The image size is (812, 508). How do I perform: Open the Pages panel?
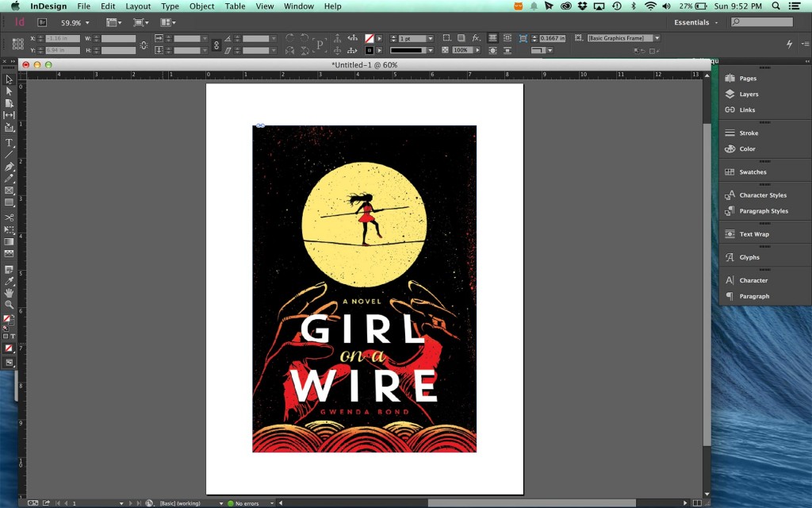click(x=748, y=79)
